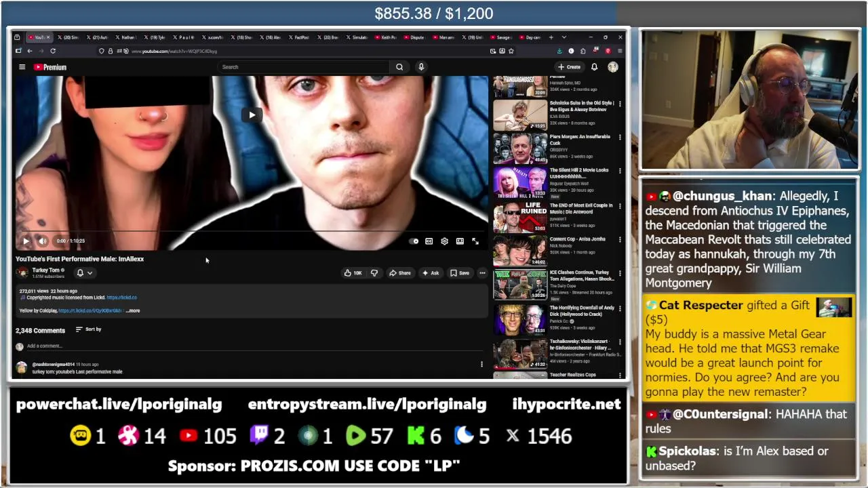Mute the video with the speaker icon
The image size is (868, 488).
pyautogui.click(x=42, y=241)
